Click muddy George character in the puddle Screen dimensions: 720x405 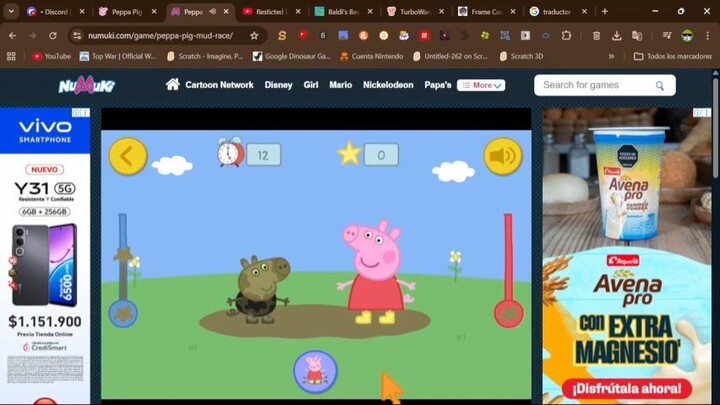tap(259, 289)
